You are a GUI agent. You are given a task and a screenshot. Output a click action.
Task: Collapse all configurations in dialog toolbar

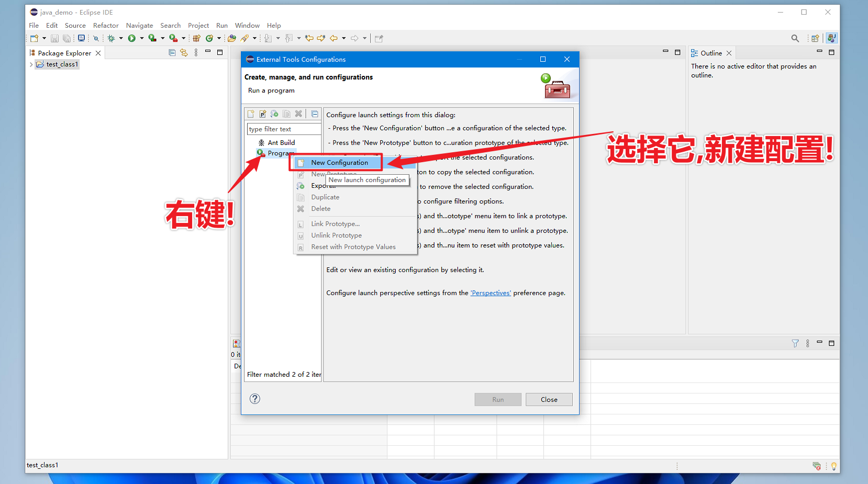[x=315, y=114]
